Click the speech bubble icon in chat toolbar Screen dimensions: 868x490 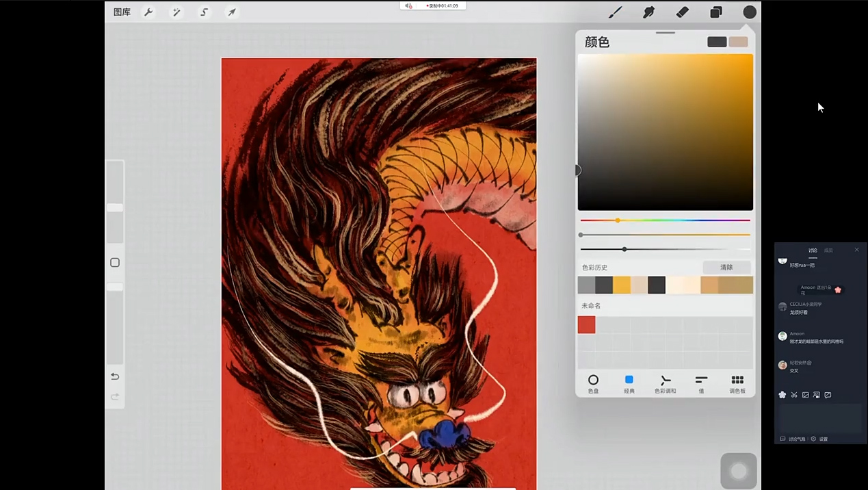(x=828, y=395)
